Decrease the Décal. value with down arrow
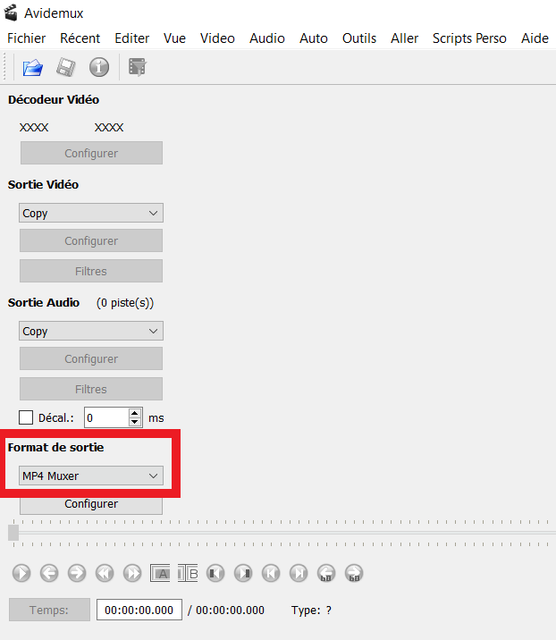This screenshot has width=556, height=640. point(134,422)
